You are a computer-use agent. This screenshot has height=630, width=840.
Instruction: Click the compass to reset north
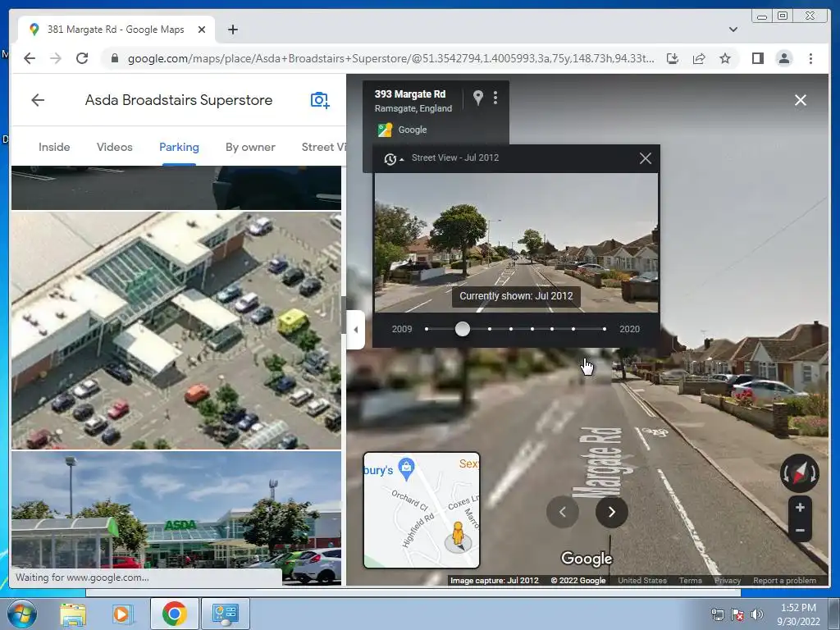pos(799,473)
